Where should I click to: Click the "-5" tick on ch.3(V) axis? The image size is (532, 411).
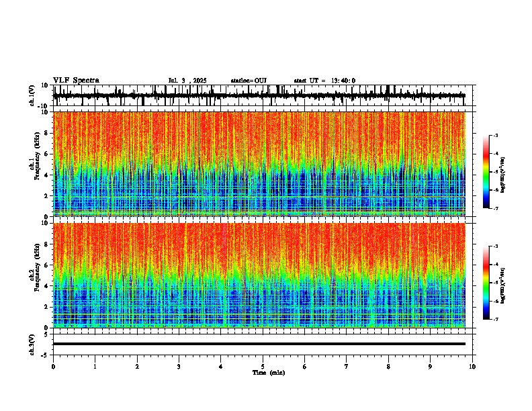[45, 355]
